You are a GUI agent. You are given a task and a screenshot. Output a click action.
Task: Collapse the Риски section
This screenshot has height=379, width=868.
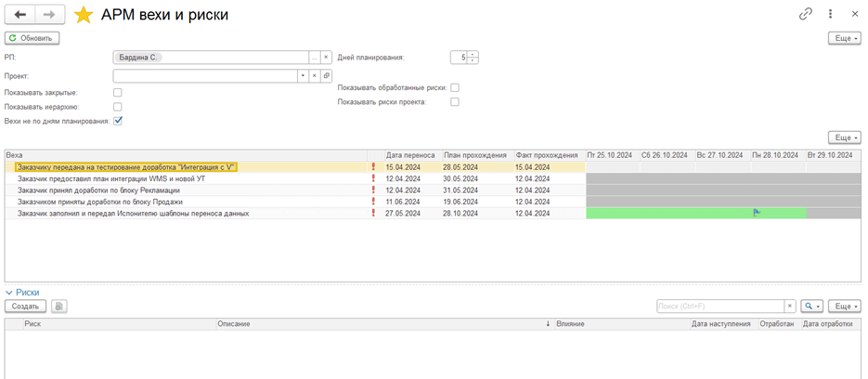coord(10,292)
